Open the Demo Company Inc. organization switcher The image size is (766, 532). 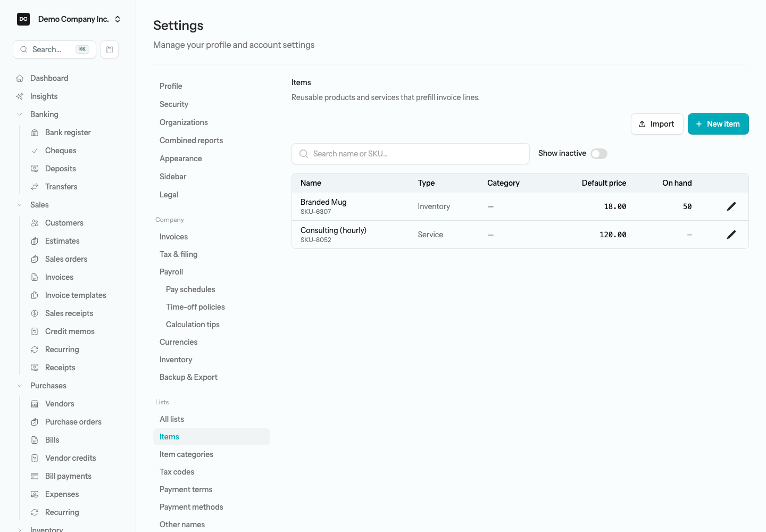point(69,19)
